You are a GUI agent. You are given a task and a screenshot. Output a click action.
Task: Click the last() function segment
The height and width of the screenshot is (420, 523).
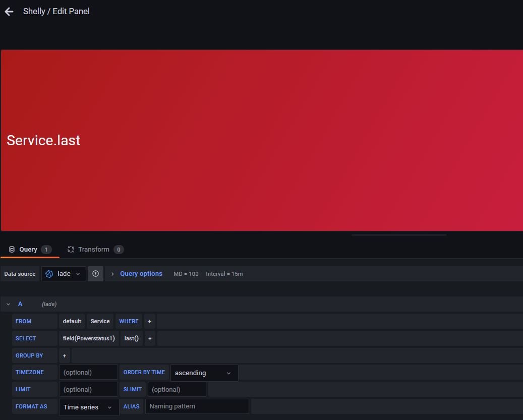click(x=131, y=338)
